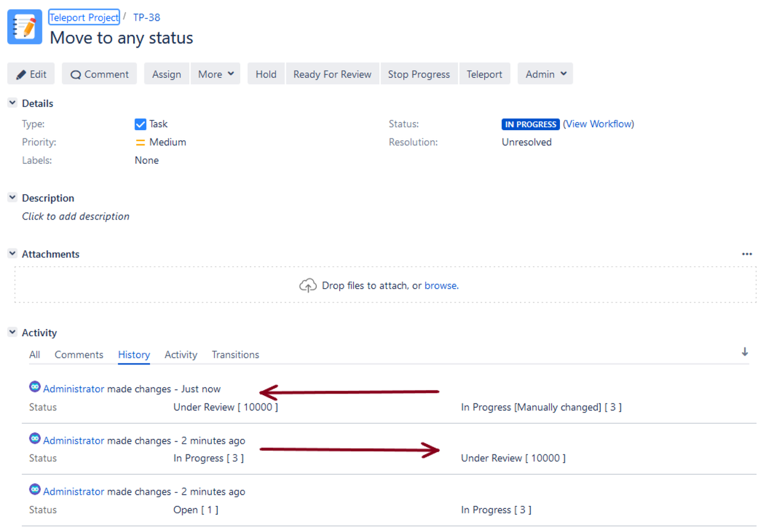Click the View Workflow link
The width and height of the screenshot is (766, 532).
pos(598,124)
